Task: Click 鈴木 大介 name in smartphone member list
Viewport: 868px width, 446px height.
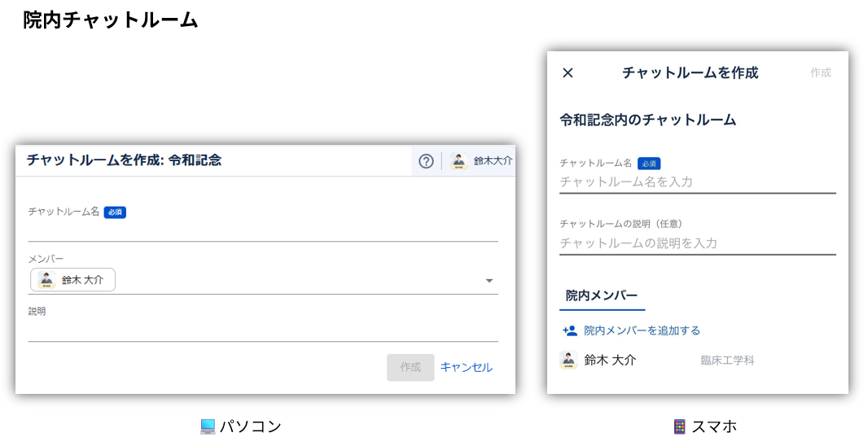Action: click(610, 360)
